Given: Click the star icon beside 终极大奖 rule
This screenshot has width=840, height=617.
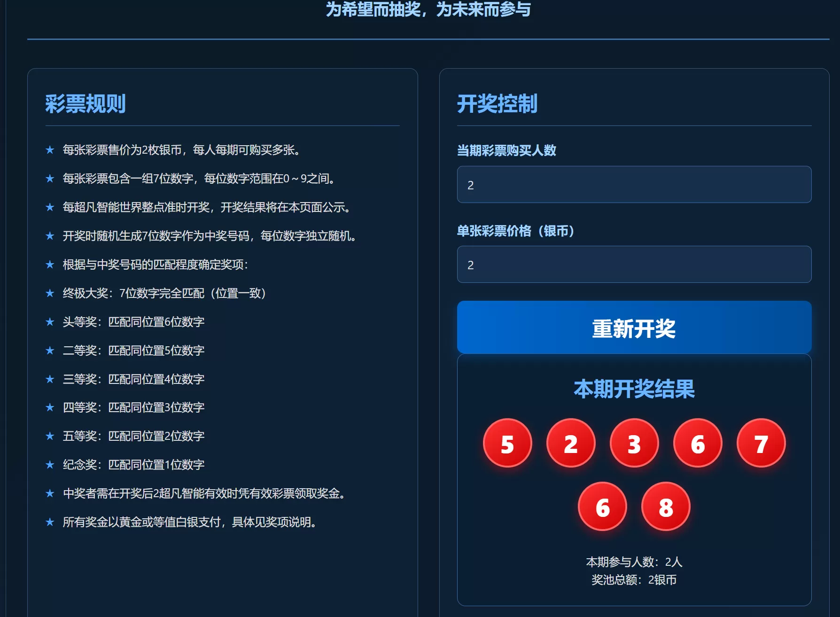Looking at the screenshot, I should 49,293.
